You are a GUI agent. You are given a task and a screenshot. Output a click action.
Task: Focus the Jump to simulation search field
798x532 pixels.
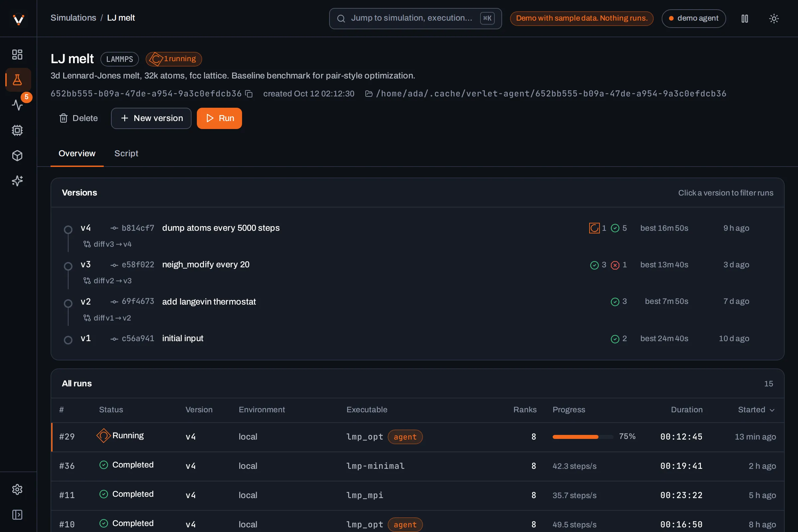[415, 18]
